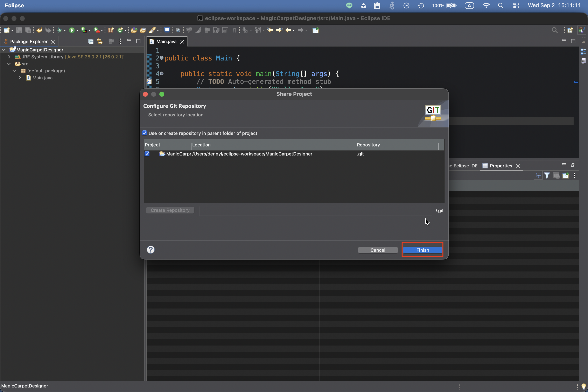Select the Main.java editor tab

coord(166,42)
